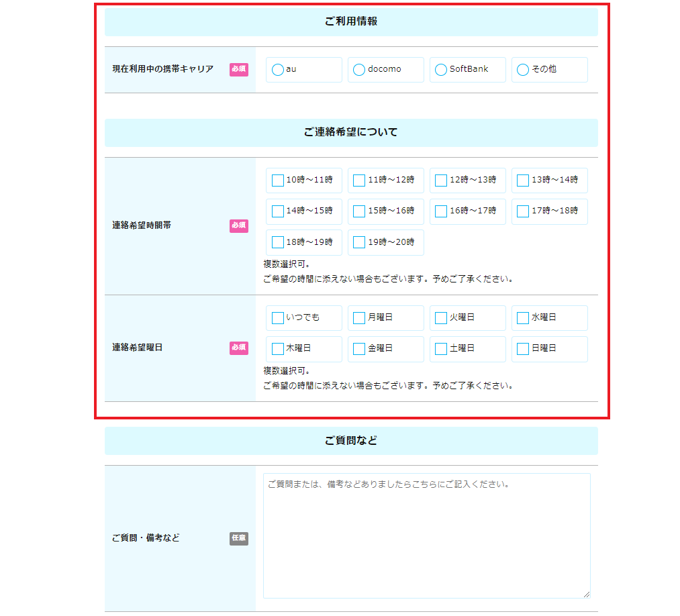Select 水曜日 as preferred day
This screenshot has width=680, height=616.
(x=523, y=318)
